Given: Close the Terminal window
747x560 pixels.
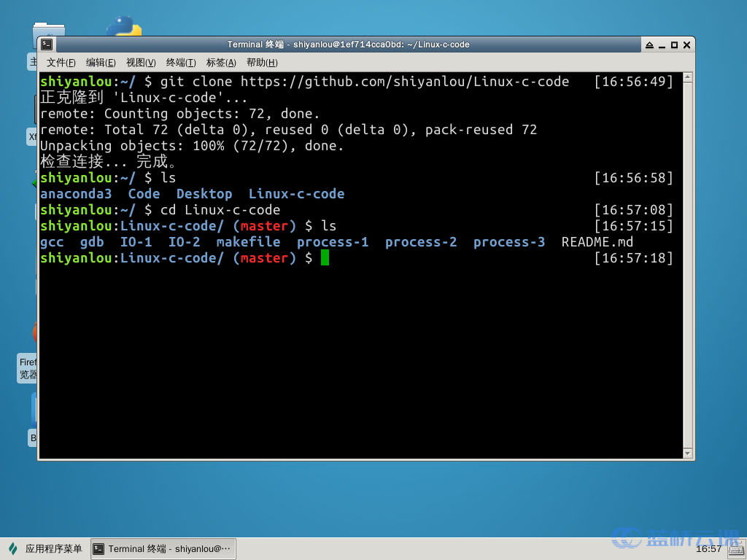Looking at the screenshot, I should coord(686,44).
